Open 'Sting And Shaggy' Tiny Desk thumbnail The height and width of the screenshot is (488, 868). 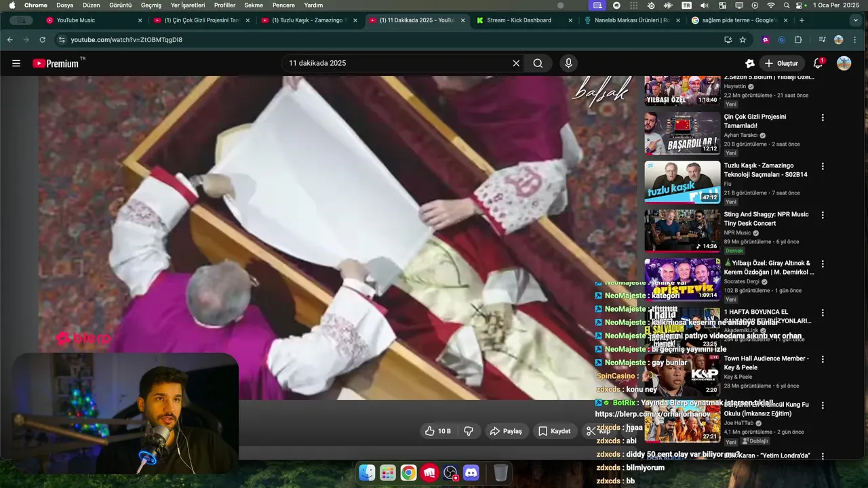pos(682,230)
